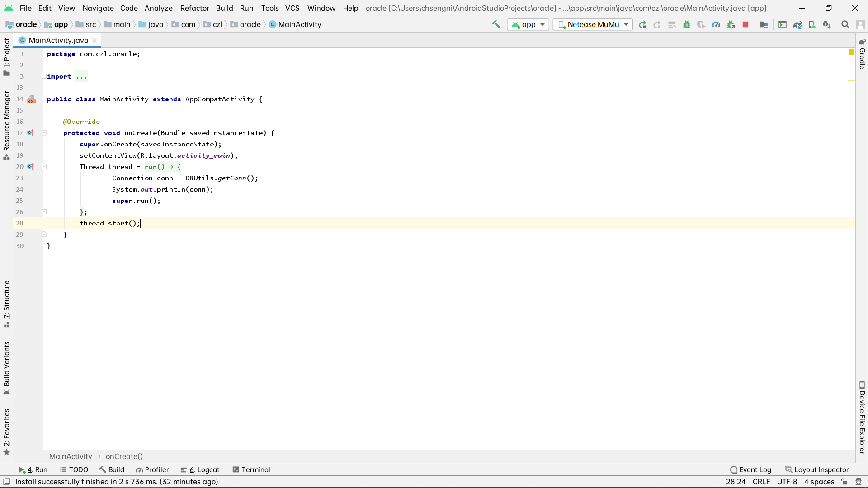This screenshot has width=868, height=488.
Task: Collapse the onCreate method fold marker
Action: point(44,133)
